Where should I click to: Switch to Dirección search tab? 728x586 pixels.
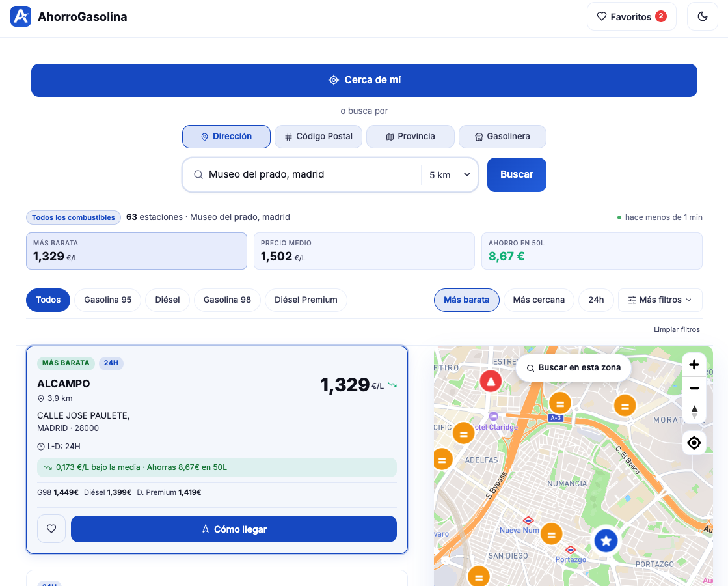pyautogui.click(x=226, y=137)
